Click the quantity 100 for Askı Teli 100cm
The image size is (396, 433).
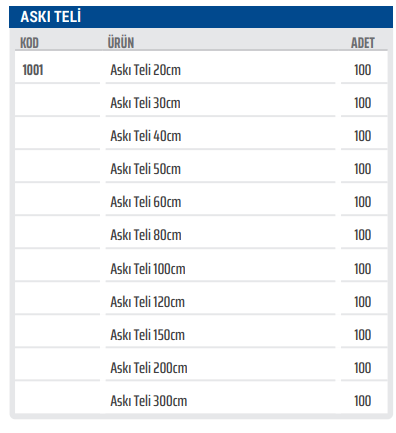(363, 269)
